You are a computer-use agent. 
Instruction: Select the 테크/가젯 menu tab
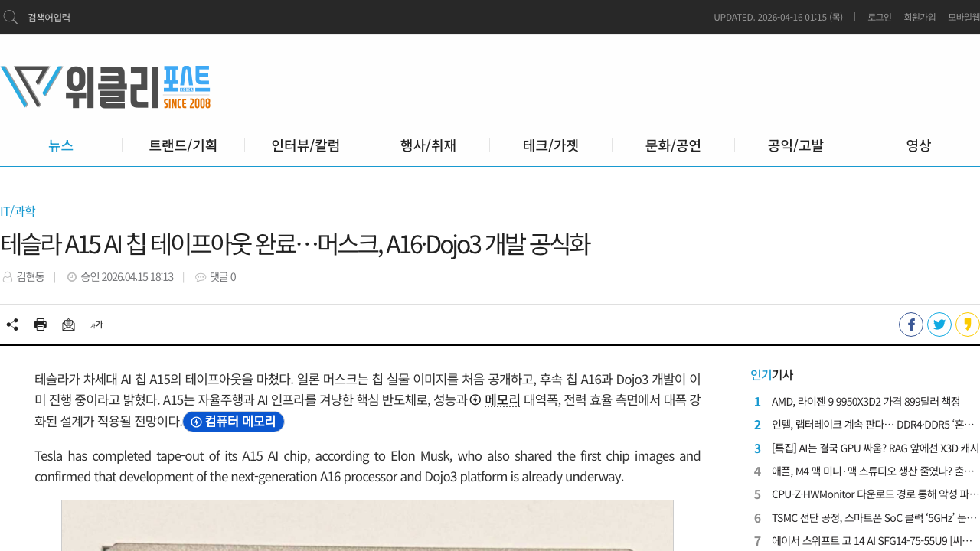[x=550, y=145]
